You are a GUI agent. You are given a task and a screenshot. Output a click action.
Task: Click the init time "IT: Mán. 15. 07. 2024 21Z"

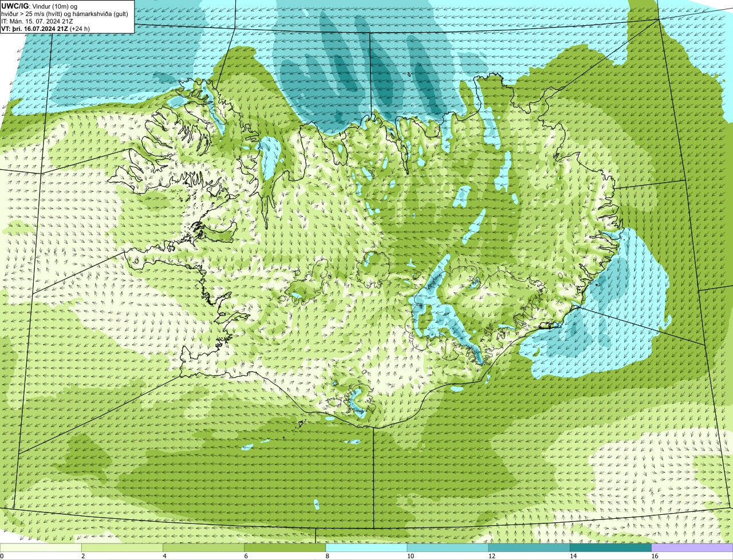tap(38, 21)
